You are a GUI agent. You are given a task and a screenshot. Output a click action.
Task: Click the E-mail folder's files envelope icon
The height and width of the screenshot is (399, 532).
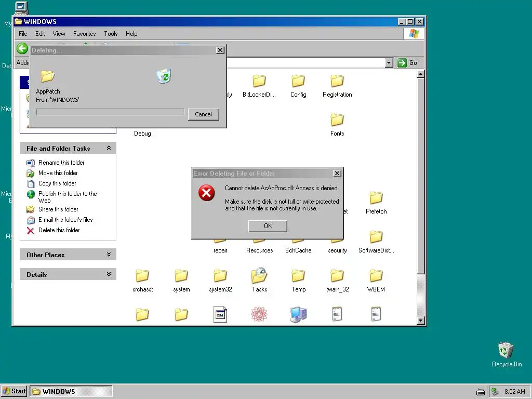coord(31,220)
